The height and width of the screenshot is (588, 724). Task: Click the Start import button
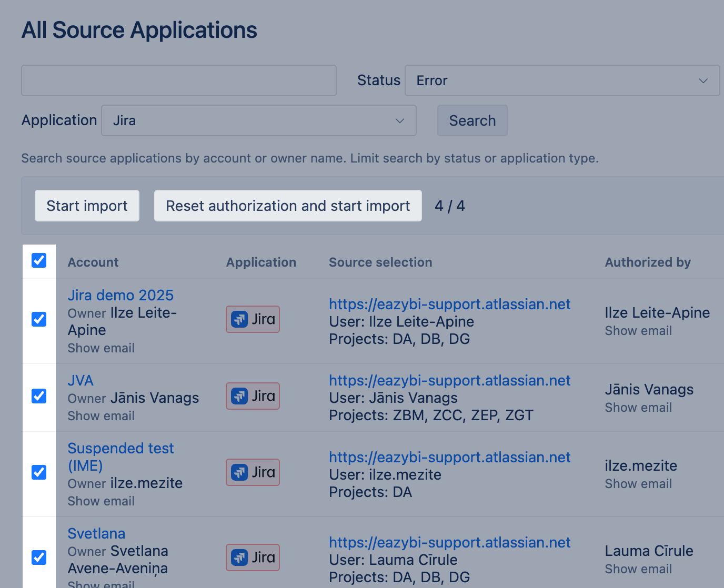pyautogui.click(x=87, y=206)
